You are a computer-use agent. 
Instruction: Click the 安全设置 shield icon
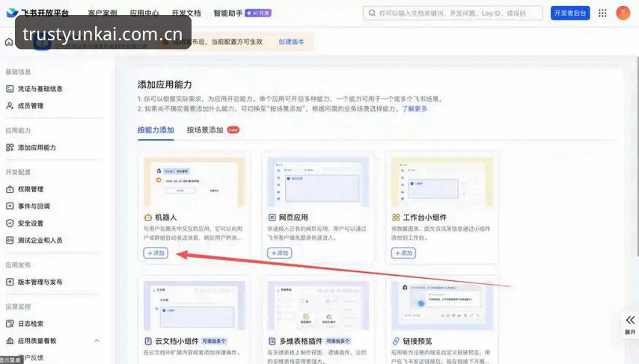[x=10, y=223]
